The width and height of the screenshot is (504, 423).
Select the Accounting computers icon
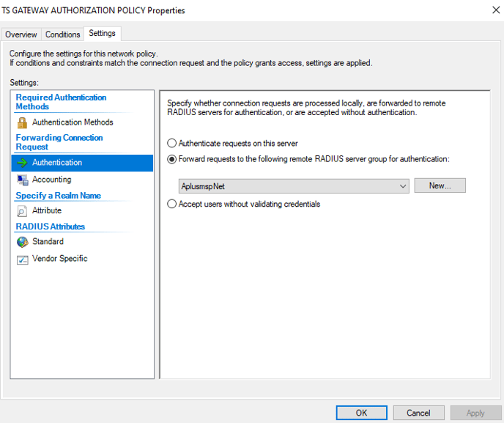click(x=23, y=180)
